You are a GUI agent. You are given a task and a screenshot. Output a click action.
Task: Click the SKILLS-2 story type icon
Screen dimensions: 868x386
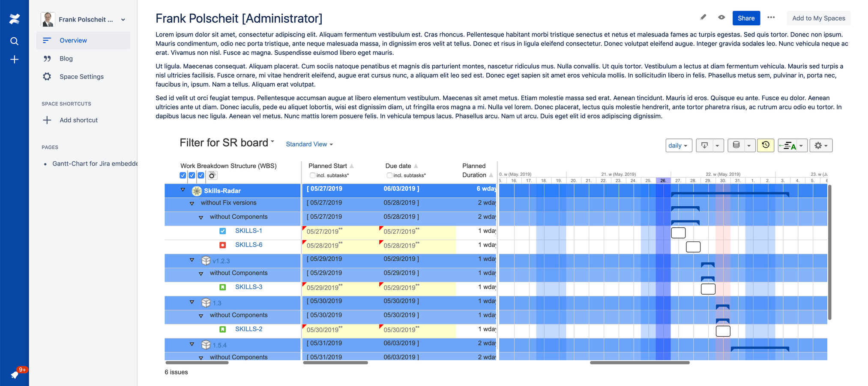[x=223, y=329]
